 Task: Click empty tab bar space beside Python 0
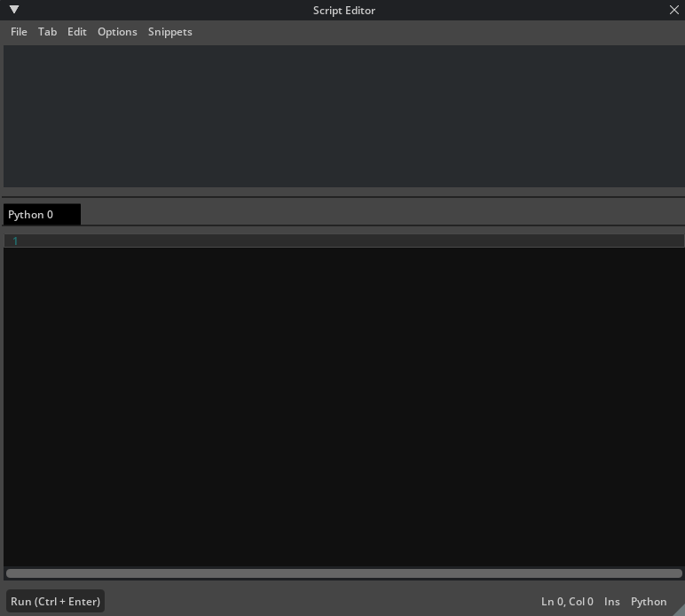[x=382, y=215]
